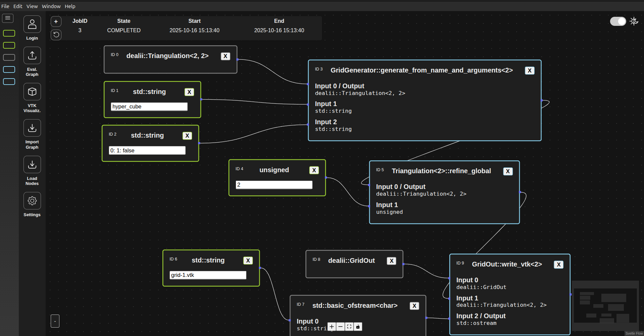Click the Load Nodes icon
Viewport: 644px width, 336px height.
[x=32, y=164]
